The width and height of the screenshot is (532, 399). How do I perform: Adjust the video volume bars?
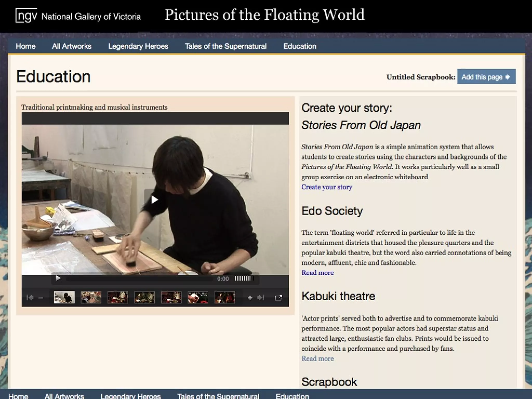coord(244,278)
